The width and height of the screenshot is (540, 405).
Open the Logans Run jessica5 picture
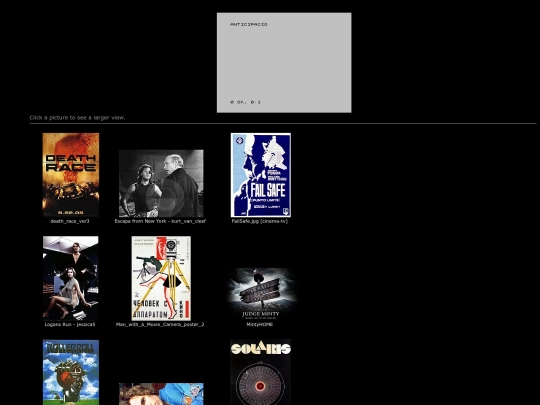click(x=71, y=278)
